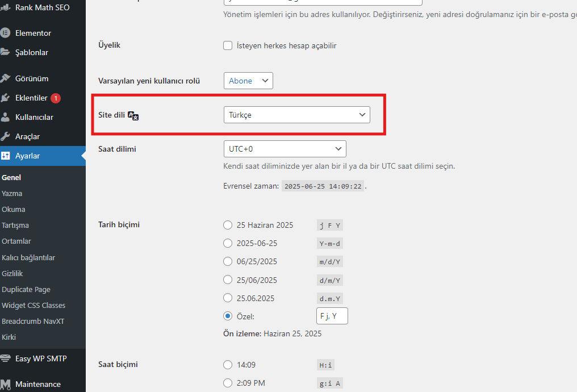Open the Rank Math SEO menu
Screen dimensions: 577x392
click(43, 7)
